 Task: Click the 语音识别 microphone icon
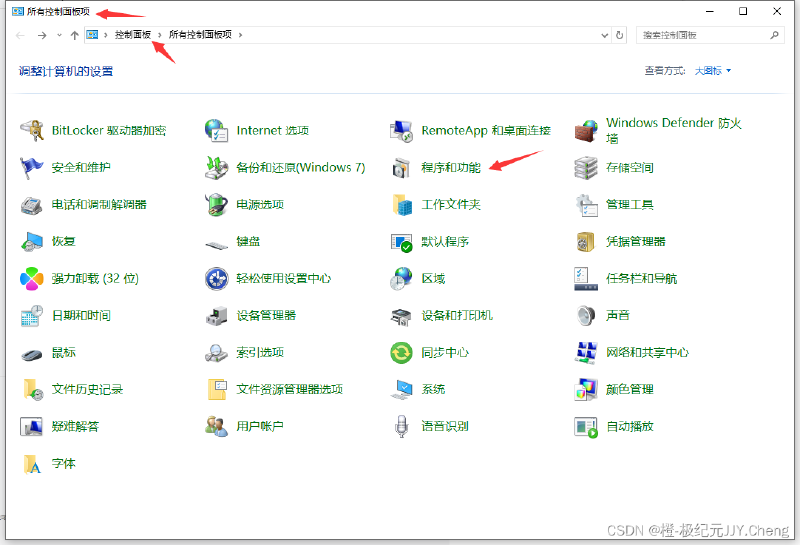click(401, 427)
